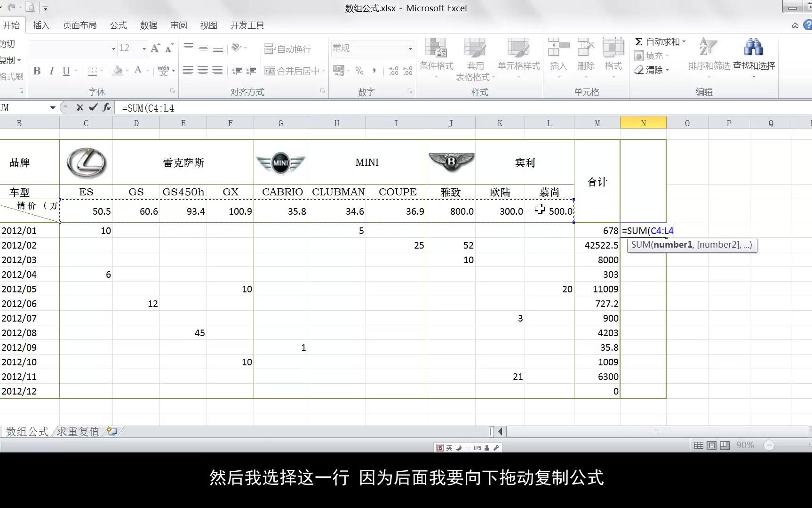
Task: Open Find and Select binoculars
Action: pyautogui.click(x=754, y=57)
